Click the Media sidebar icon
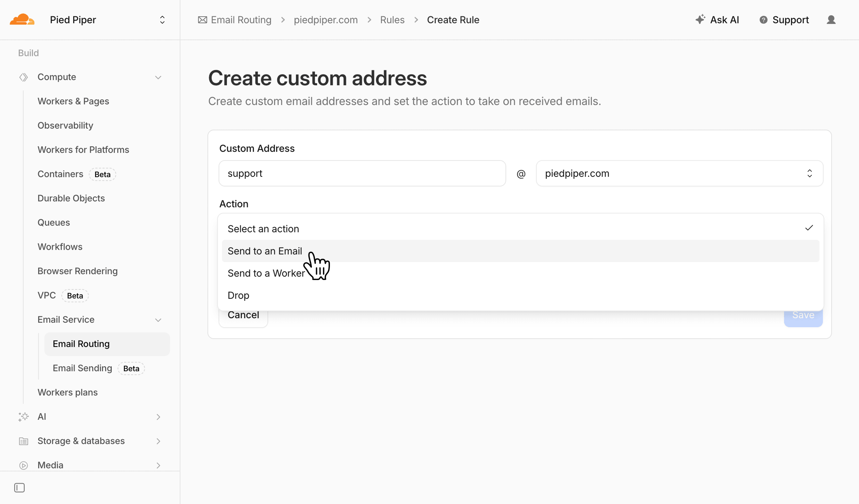859x504 pixels. (23, 465)
